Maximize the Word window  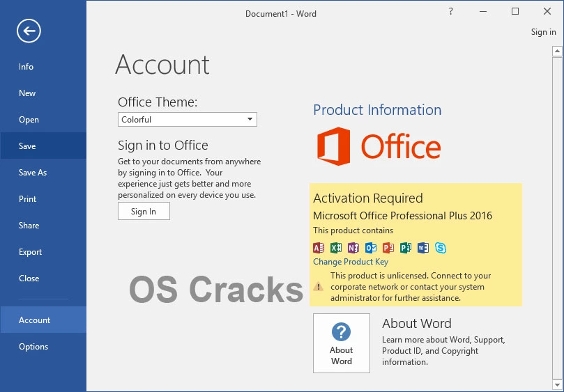click(x=515, y=11)
